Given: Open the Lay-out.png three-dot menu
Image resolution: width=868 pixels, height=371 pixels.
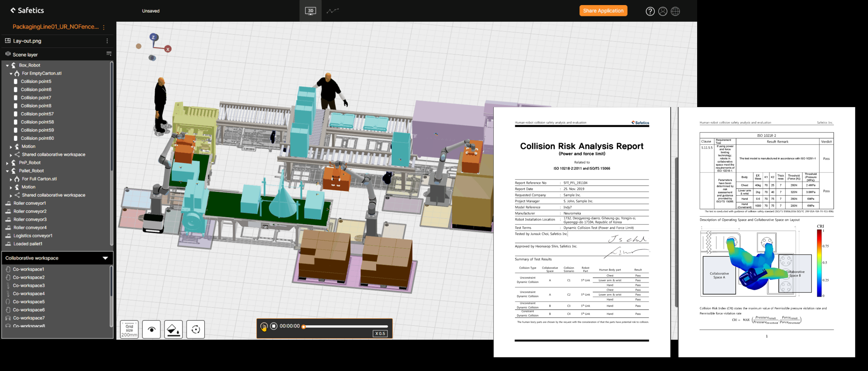Looking at the screenshot, I should (107, 41).
